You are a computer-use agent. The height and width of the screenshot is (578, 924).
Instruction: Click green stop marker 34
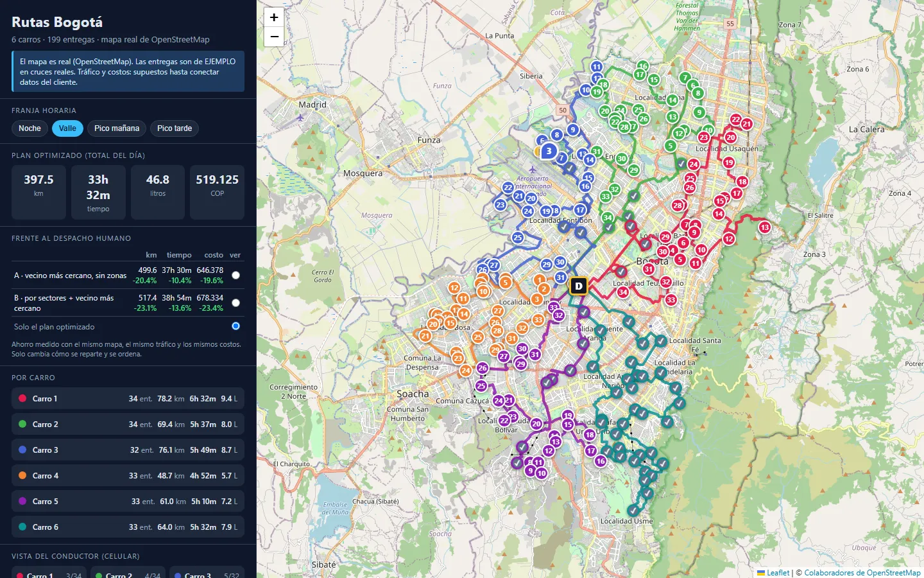tap(608, 218)
